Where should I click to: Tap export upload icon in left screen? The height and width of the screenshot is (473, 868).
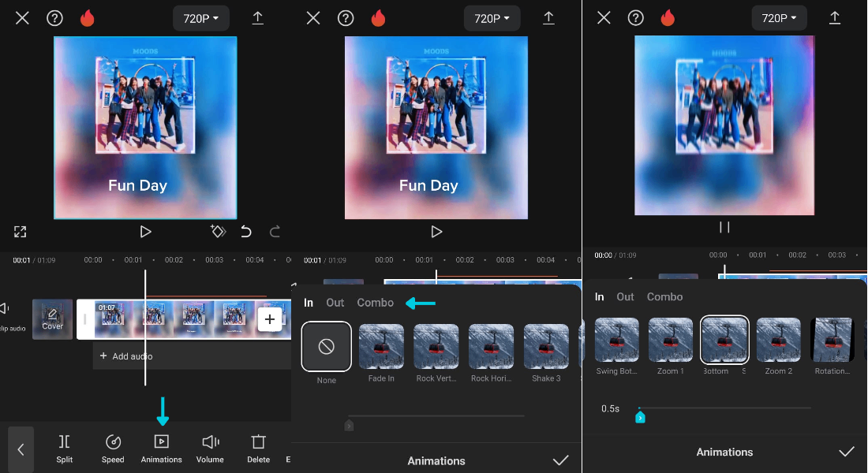point(257,18)
